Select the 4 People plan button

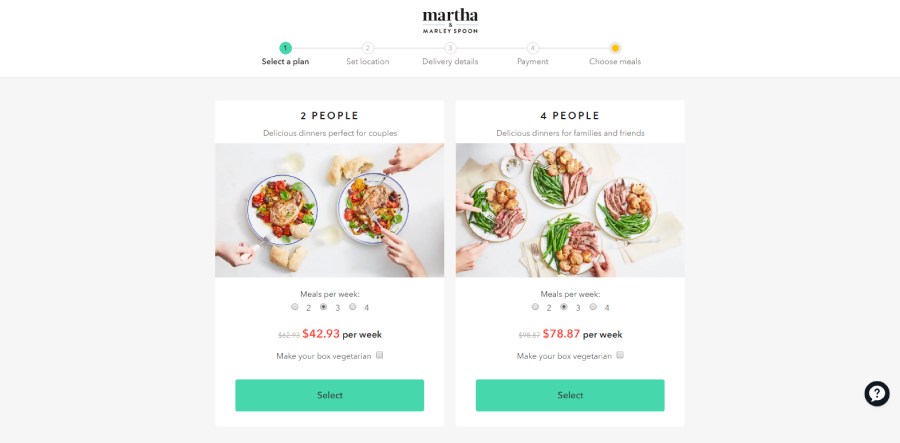(570, 395)
